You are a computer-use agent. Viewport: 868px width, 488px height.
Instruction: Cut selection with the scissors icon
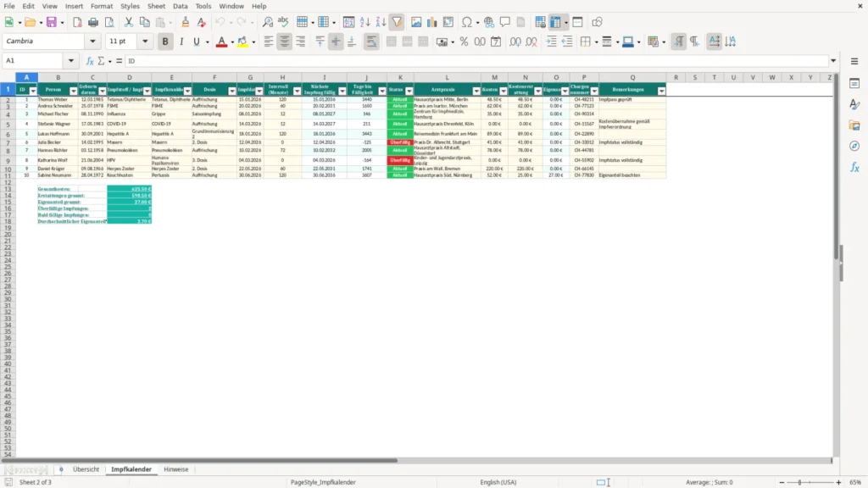point(129,22)
